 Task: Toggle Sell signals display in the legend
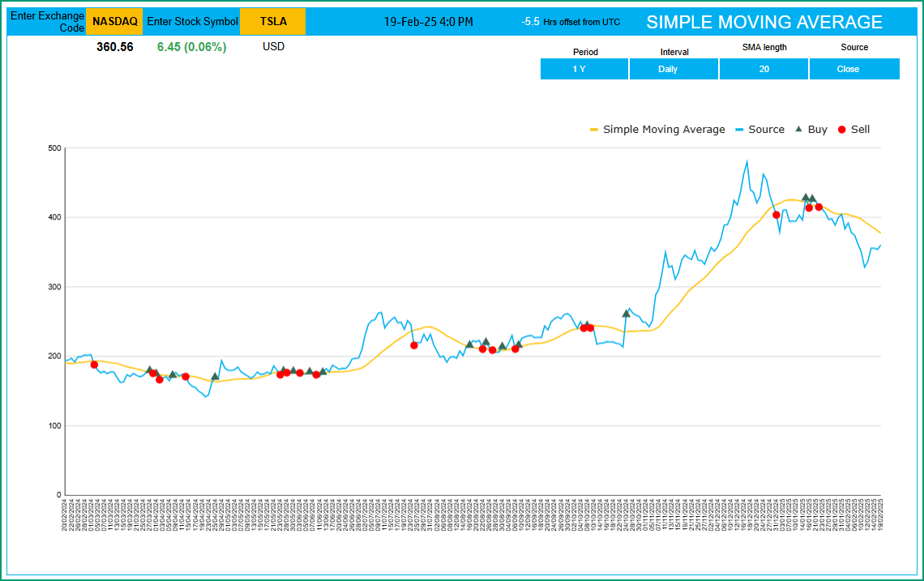point(861,129)
